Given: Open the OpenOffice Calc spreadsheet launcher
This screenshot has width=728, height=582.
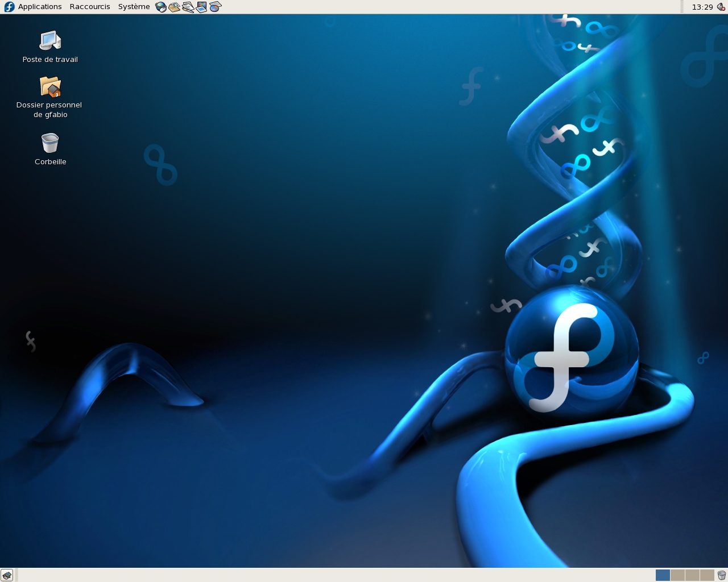Looking at the screenshot, I should tap(215, 6).
